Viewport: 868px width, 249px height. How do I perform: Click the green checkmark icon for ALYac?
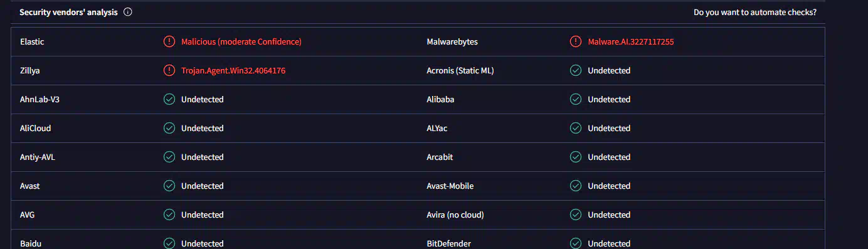coord(576,128)
